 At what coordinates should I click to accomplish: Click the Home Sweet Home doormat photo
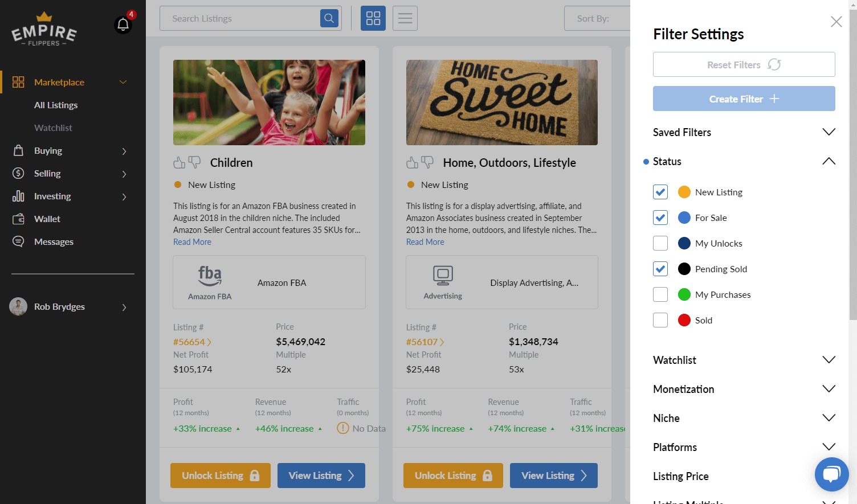(502, 103)
